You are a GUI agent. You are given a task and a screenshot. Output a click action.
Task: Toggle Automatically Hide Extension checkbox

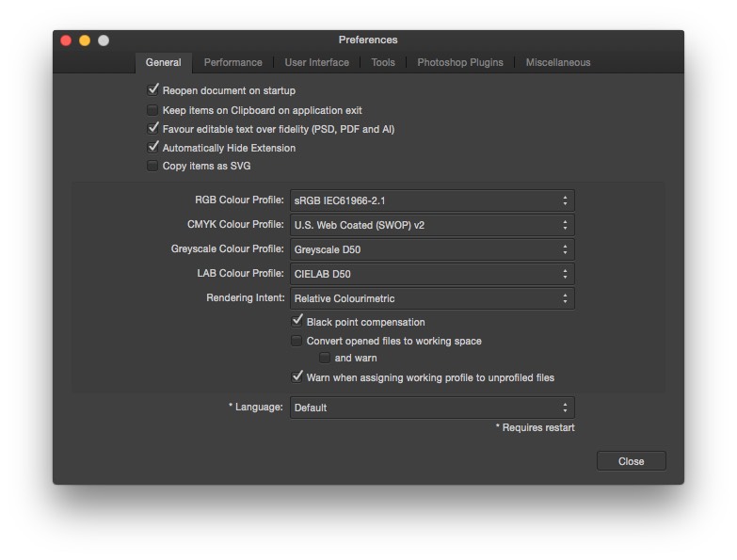click(153, 148)
